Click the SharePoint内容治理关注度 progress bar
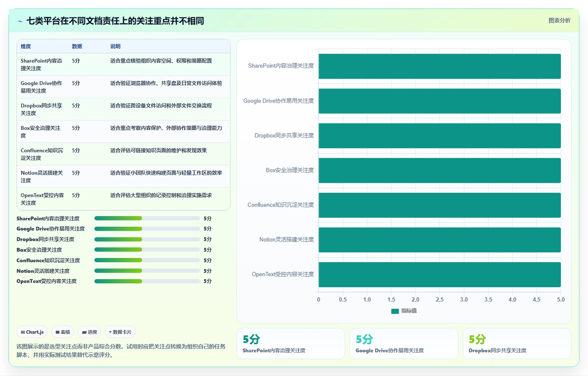This screenshot has width=588, height=376. (147, 218)
